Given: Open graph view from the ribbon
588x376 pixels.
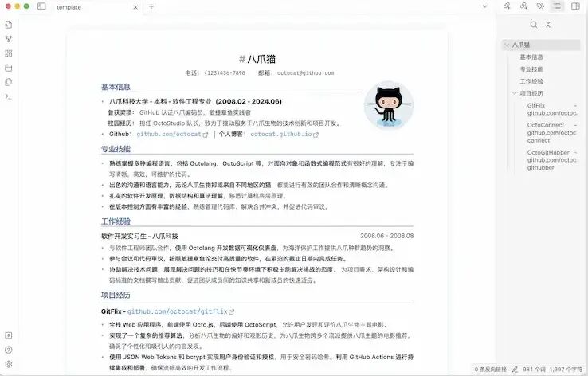Looking at the screenshot, I should 9,39.
